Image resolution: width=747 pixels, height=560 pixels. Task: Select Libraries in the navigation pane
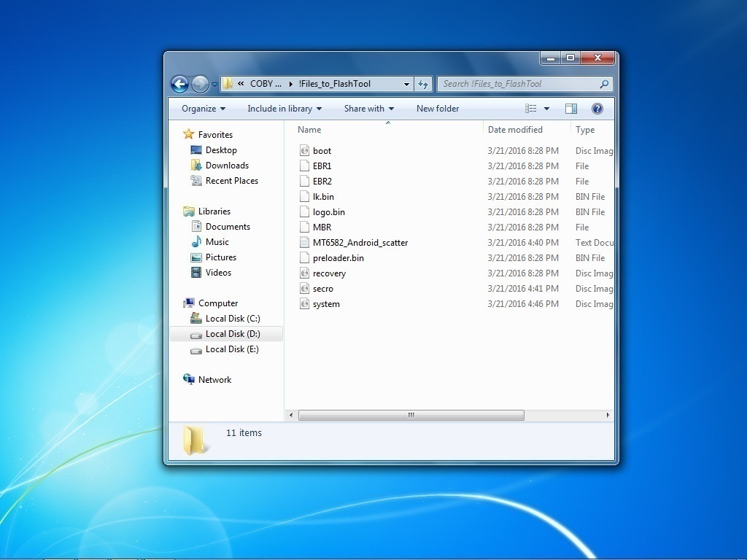pos(206,211)
